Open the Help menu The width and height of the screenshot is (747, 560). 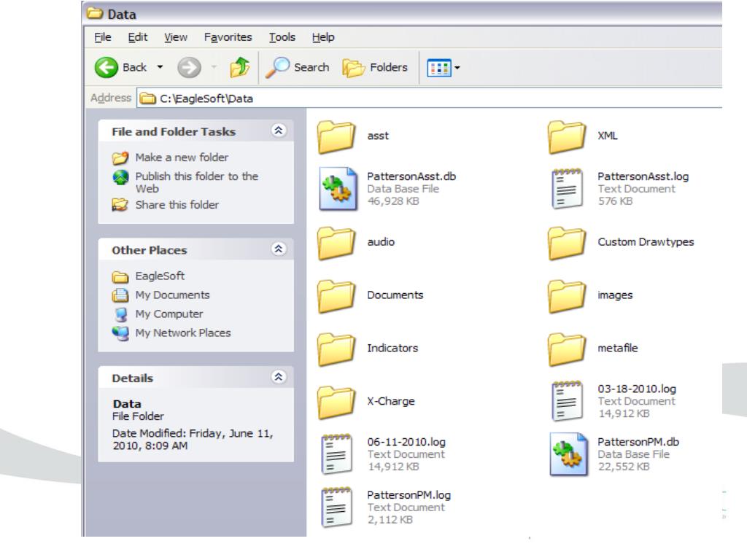click(x=323, y=37)
